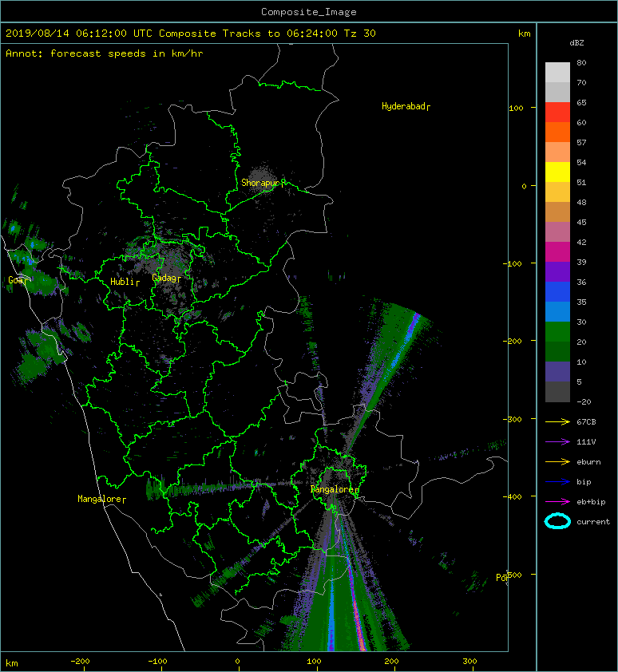Click the 100 tick on the vertical km axis

click(516, 108)
